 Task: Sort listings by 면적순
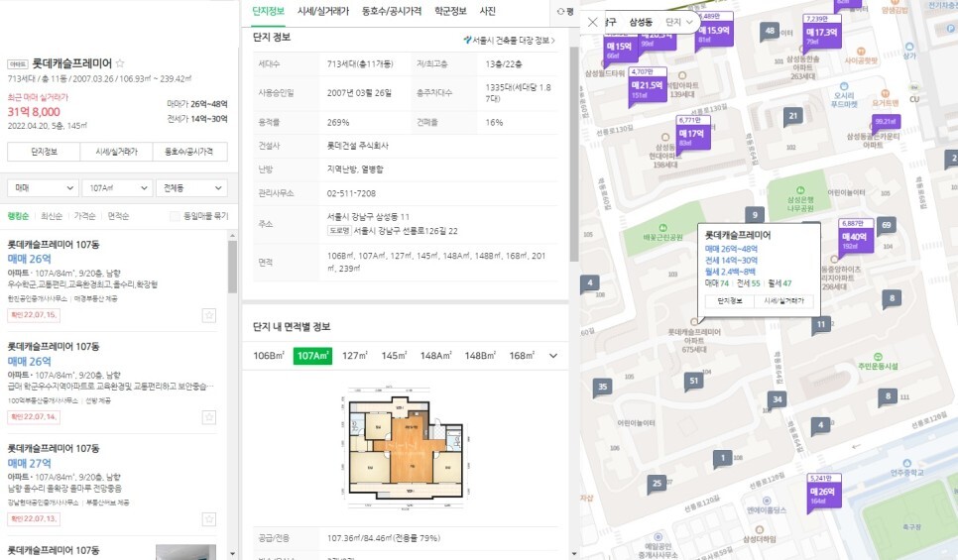pos(119,216)
